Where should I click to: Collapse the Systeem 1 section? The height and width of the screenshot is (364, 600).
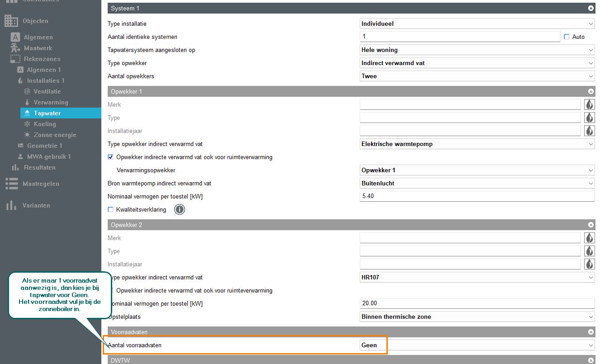pos(590,8)
